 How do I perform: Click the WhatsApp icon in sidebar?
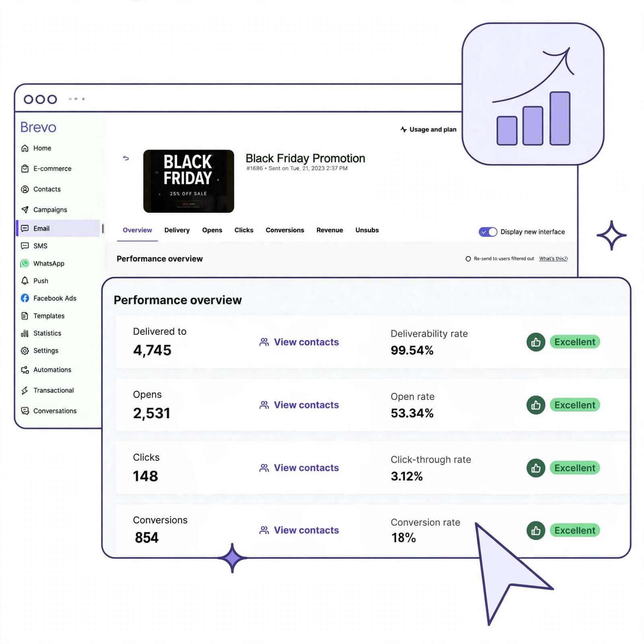pyautogui.click(x=25, y=263)
